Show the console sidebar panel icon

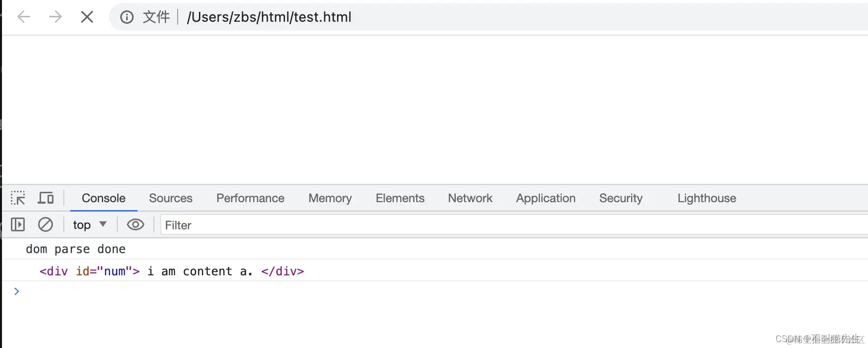[18, 225]
